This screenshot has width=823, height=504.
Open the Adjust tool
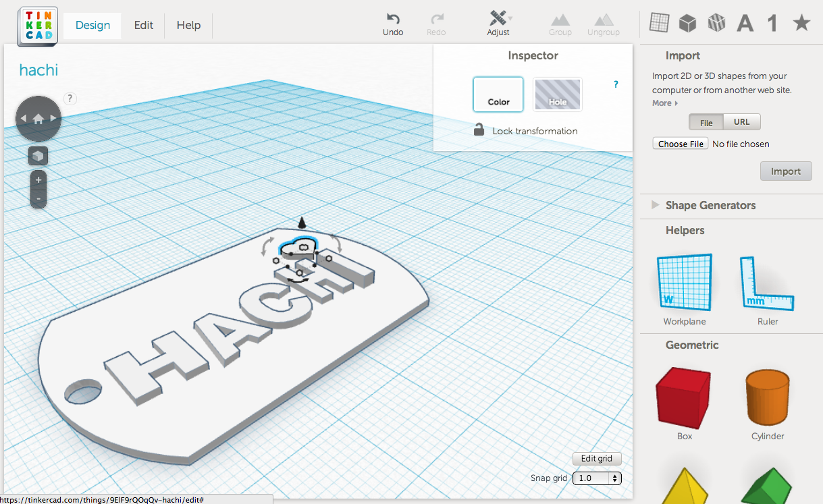(x=498, y=19)
